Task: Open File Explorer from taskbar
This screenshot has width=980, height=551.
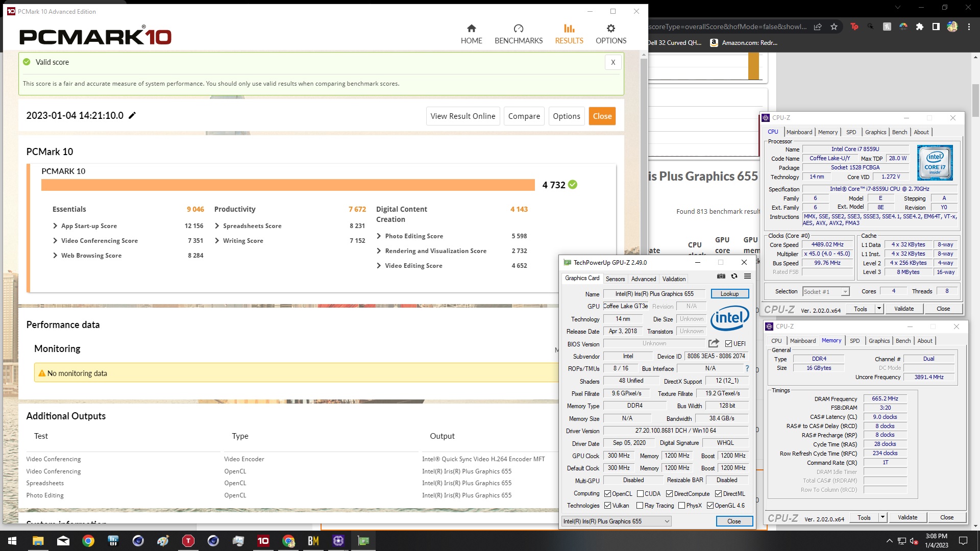Action: coord(38,541)
